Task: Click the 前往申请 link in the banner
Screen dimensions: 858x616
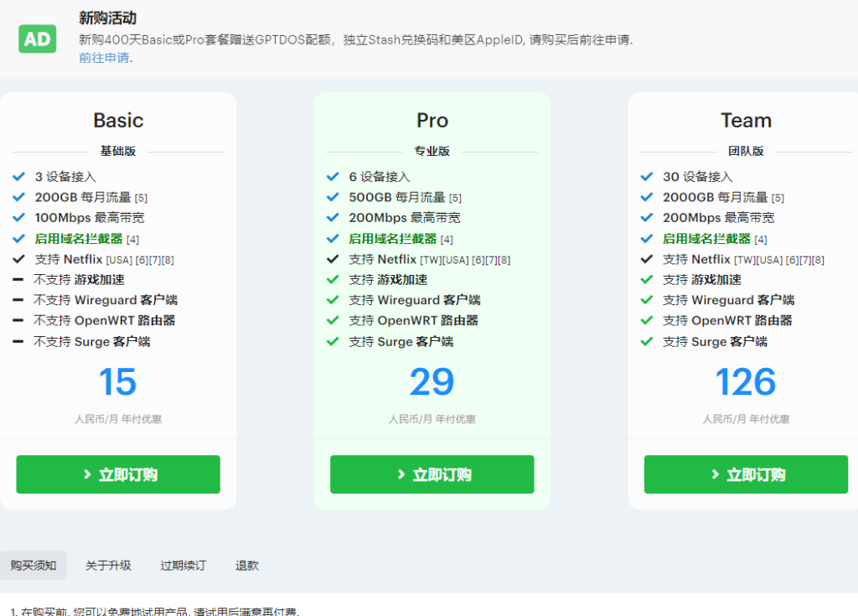Action: tap(104, 58)
